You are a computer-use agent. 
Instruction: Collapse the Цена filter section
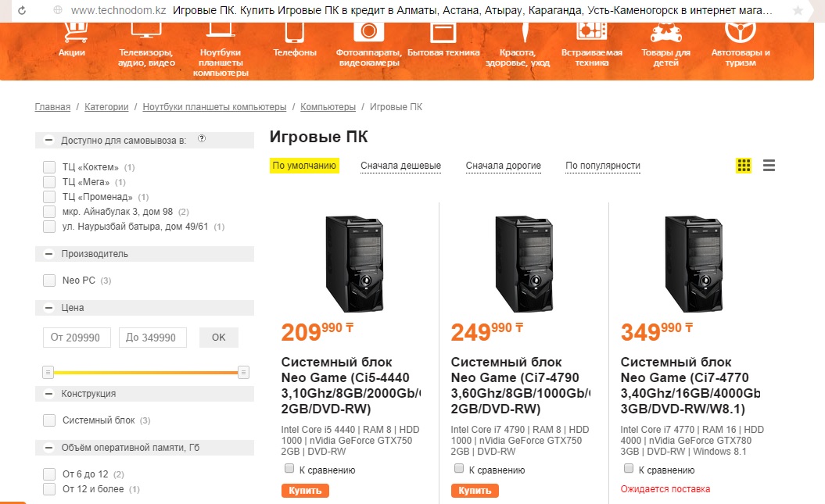click(48, 308)
